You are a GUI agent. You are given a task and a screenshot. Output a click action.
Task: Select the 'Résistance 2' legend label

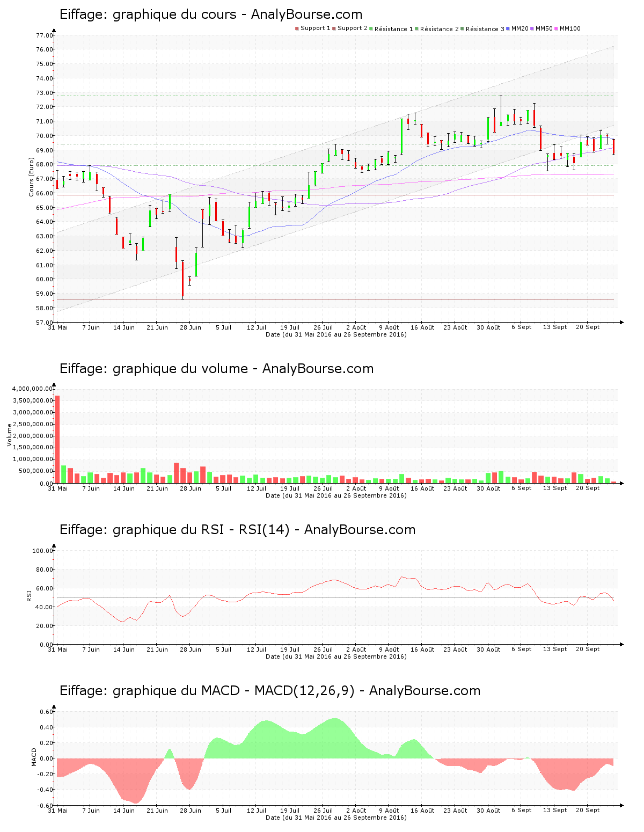439,29
